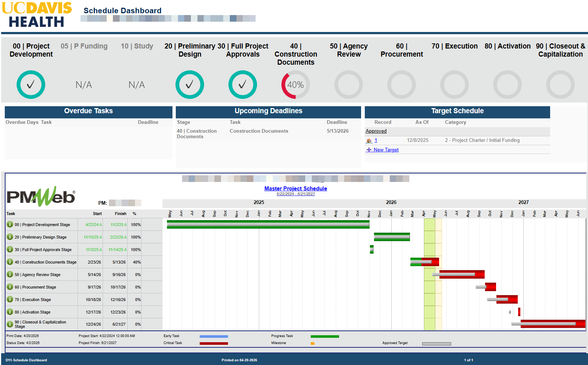
Task: Click the '50 | Agency Review' stage heading
Action: point(349,50)
